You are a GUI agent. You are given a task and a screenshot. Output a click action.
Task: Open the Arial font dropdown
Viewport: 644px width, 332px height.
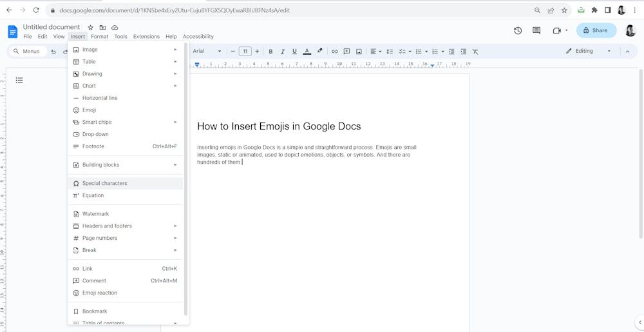click(207, 52)
